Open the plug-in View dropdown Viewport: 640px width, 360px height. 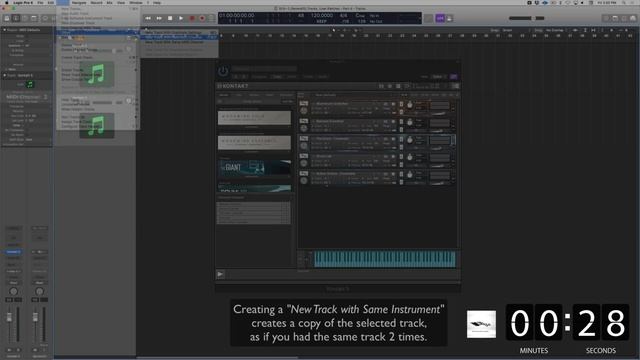438,77
